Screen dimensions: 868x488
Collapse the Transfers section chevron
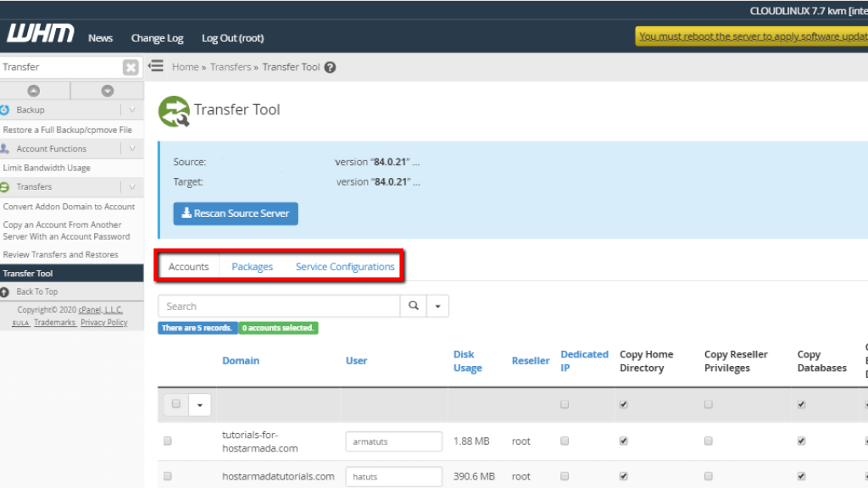point(132,187)
